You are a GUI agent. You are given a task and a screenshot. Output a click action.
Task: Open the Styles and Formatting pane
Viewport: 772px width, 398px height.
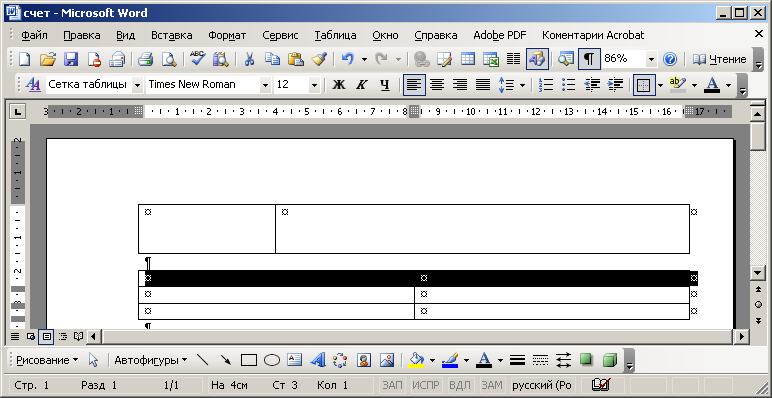coord(33,85)
